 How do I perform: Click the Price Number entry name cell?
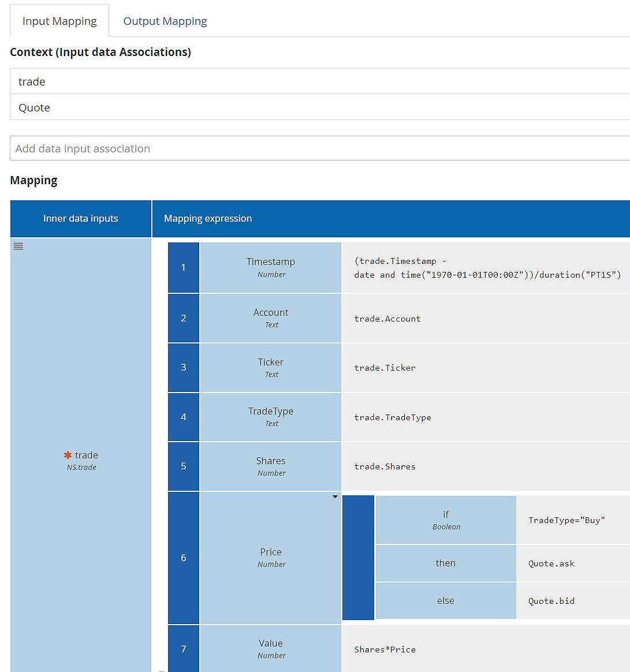[x=271, y=558]
